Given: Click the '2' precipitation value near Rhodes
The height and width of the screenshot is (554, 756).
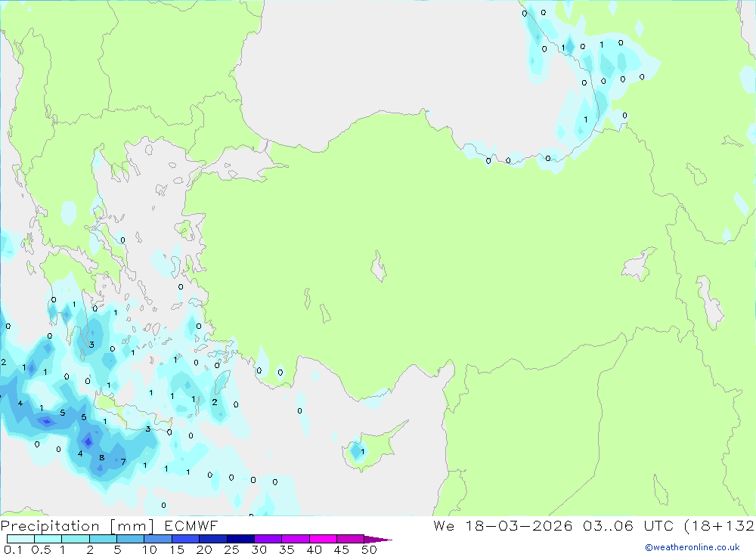Looking at the screenshot, I should 215,402.
